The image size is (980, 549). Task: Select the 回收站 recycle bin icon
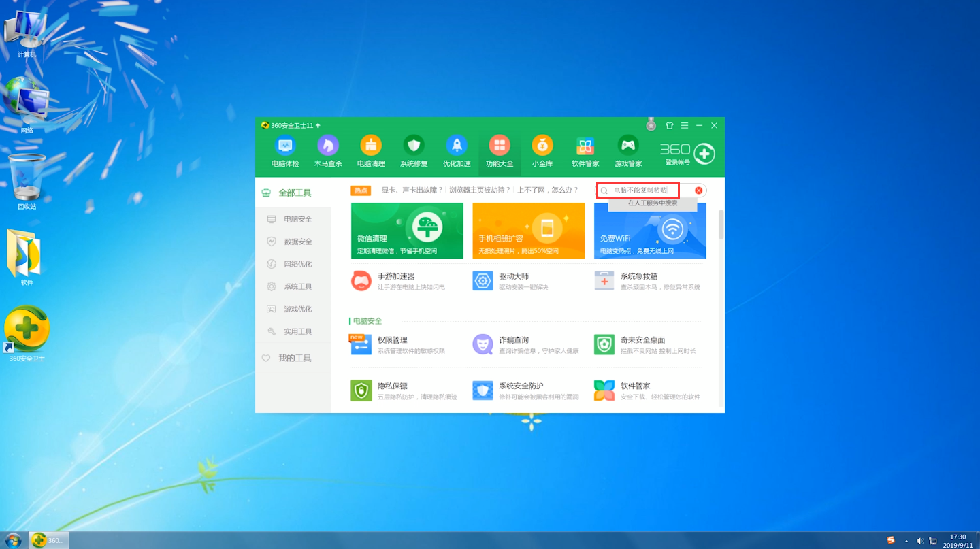click(x=27, y=182)
